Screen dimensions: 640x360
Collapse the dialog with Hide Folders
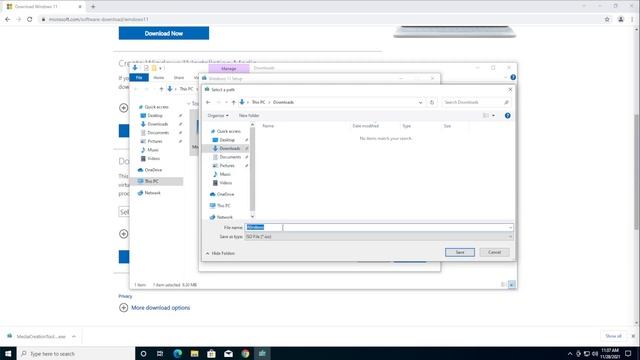click(x=220, y=253)
